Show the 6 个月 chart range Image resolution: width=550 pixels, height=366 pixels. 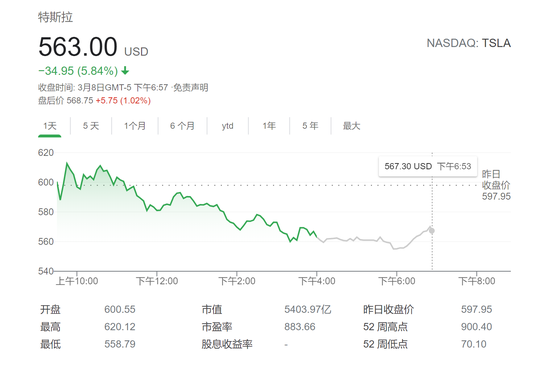tap(182, 126)
